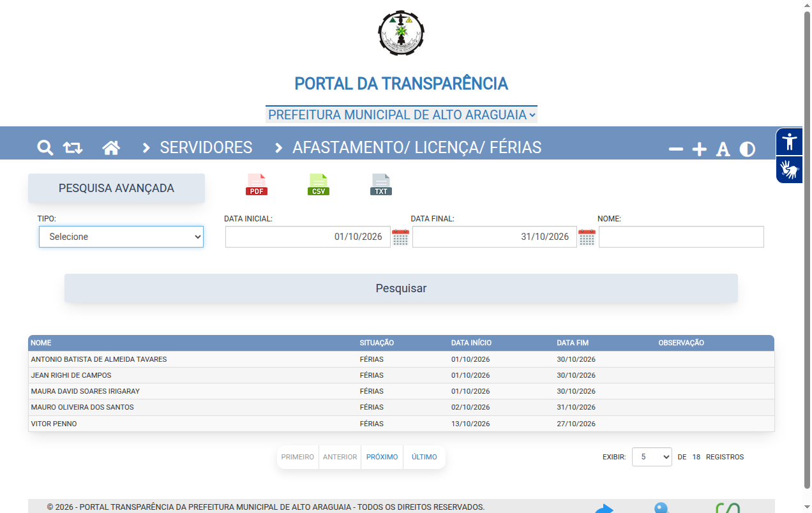Click the municipality coat of arms logo
This screenshot has height=513, width=812.
(401, 33)
